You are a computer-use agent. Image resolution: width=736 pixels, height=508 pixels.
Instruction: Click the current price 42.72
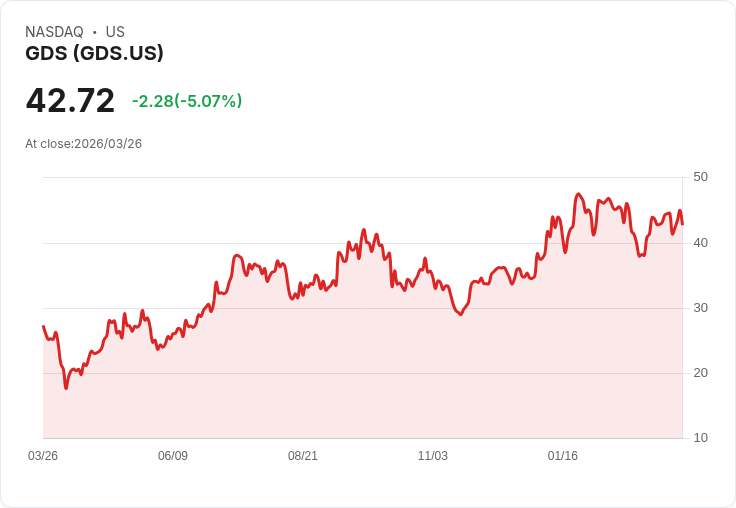pos(70,101)
